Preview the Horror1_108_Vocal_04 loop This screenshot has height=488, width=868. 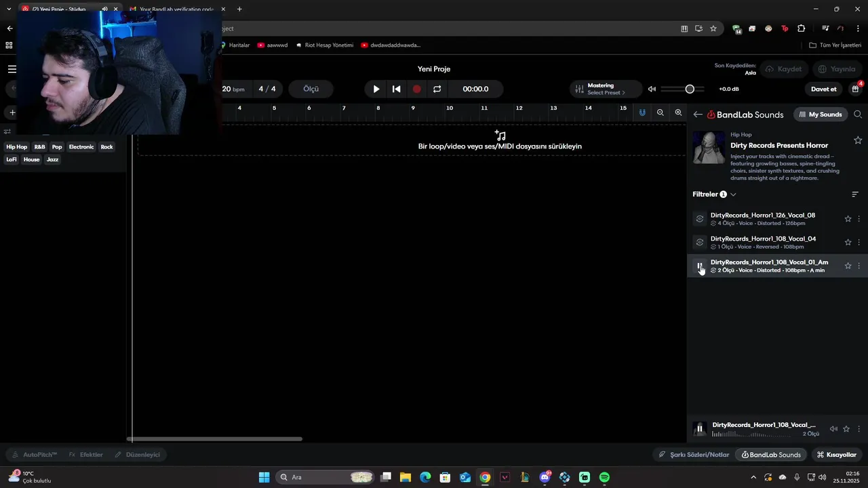click(700, 242)
